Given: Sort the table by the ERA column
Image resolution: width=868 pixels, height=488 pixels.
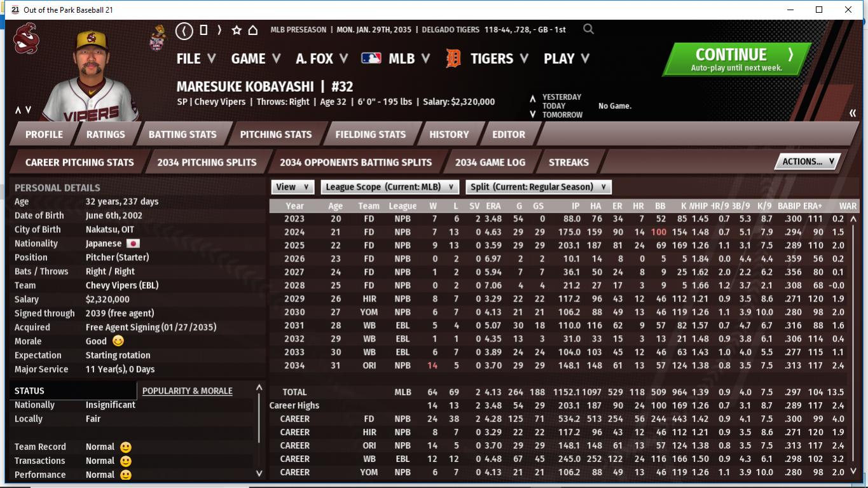Looking at the screenshot, I should click(493, 206).
